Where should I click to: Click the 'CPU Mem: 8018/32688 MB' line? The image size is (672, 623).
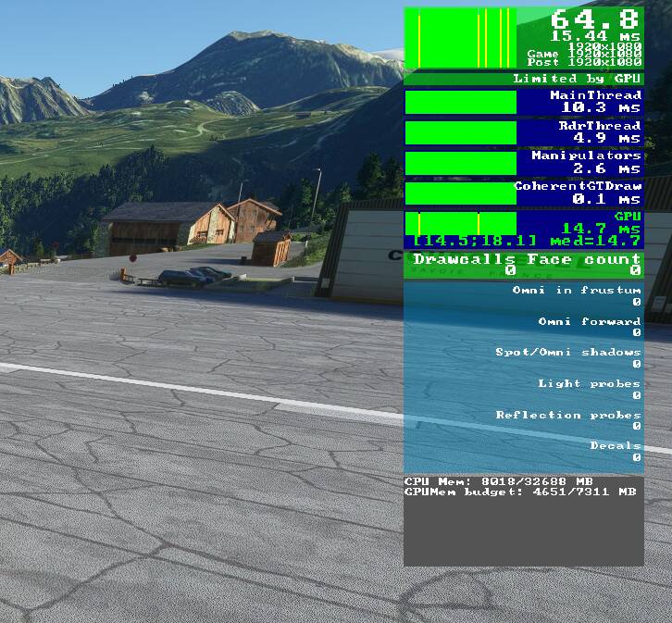coord(499,481)
